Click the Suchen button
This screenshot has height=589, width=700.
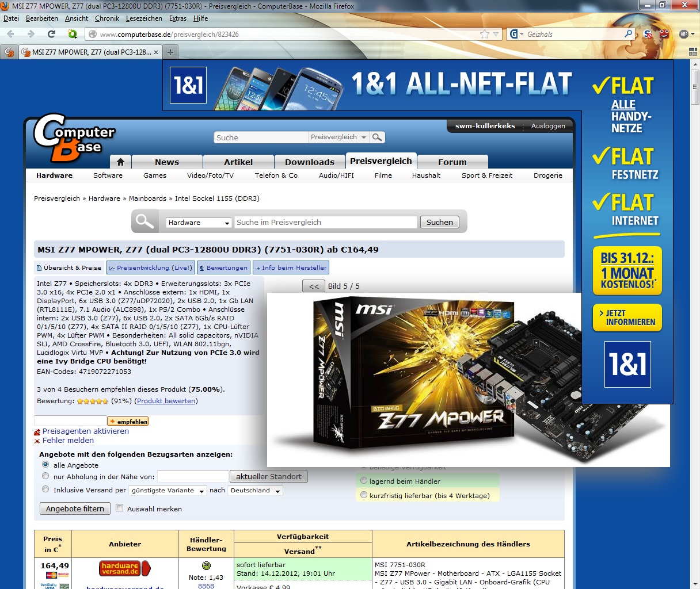440,223
